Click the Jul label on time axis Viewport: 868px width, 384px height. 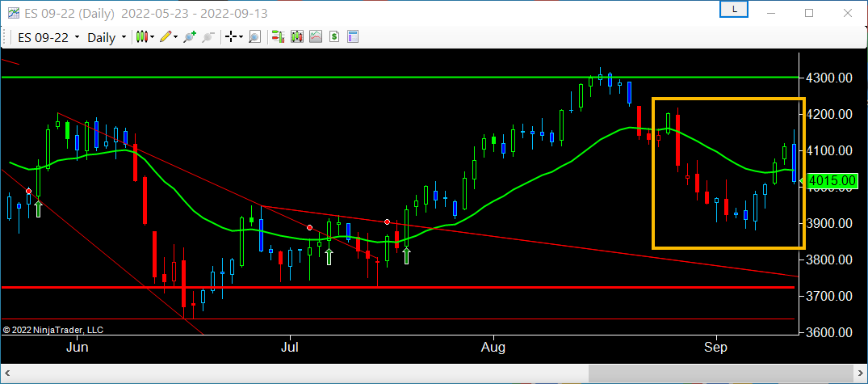(290, 348)
